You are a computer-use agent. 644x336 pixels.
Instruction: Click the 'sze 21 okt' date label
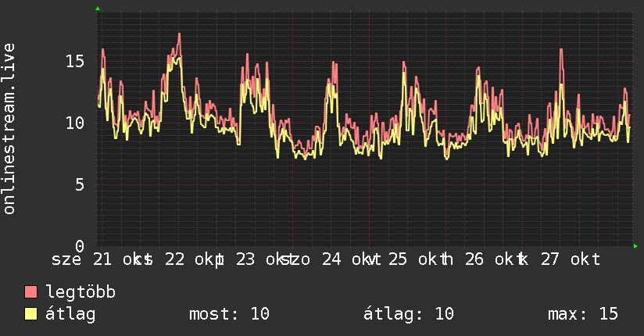tap(96, 259)
